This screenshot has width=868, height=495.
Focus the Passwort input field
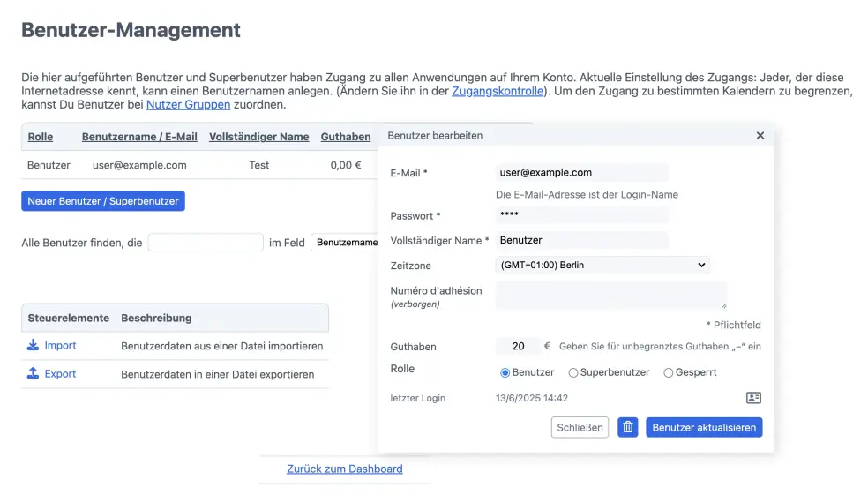(582, 214)
